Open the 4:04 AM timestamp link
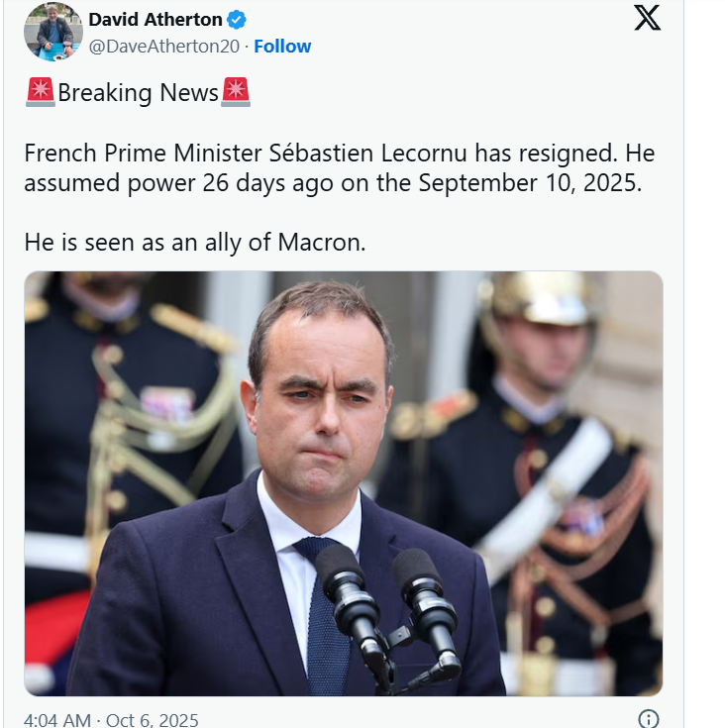The width and height of the screenshot is (725, 728). coord(58,720)
